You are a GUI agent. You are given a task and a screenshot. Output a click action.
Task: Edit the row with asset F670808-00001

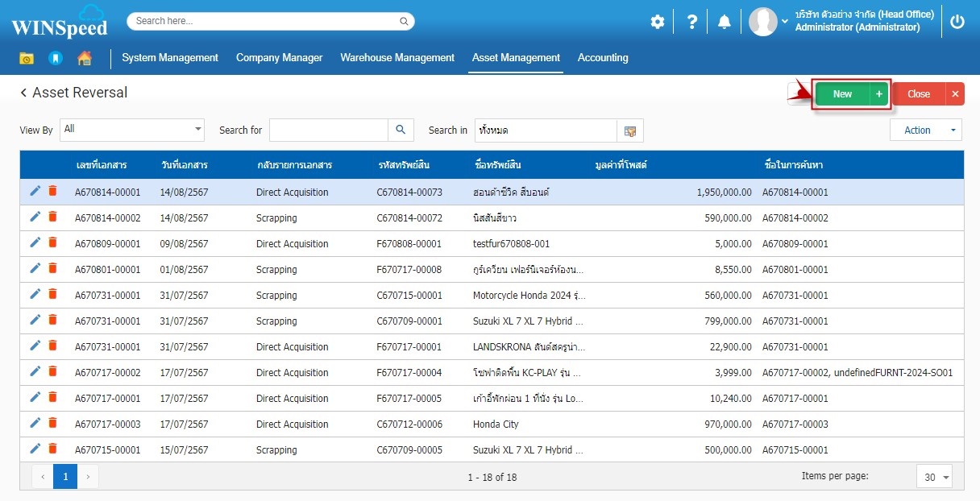click(35, 242)
